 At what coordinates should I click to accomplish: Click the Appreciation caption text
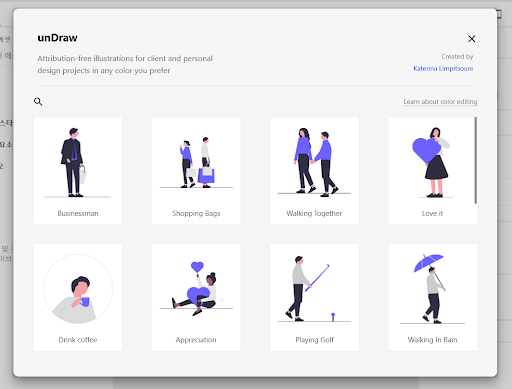point(196,340)
